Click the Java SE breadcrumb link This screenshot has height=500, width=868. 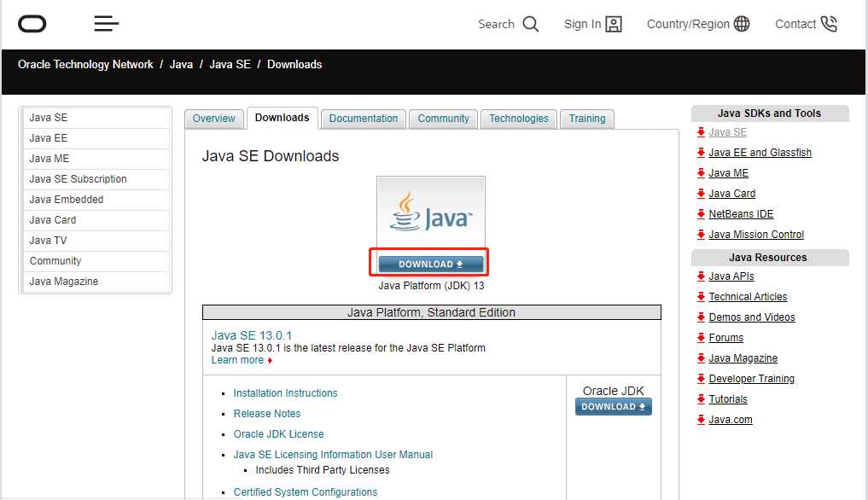pos(230,64)
